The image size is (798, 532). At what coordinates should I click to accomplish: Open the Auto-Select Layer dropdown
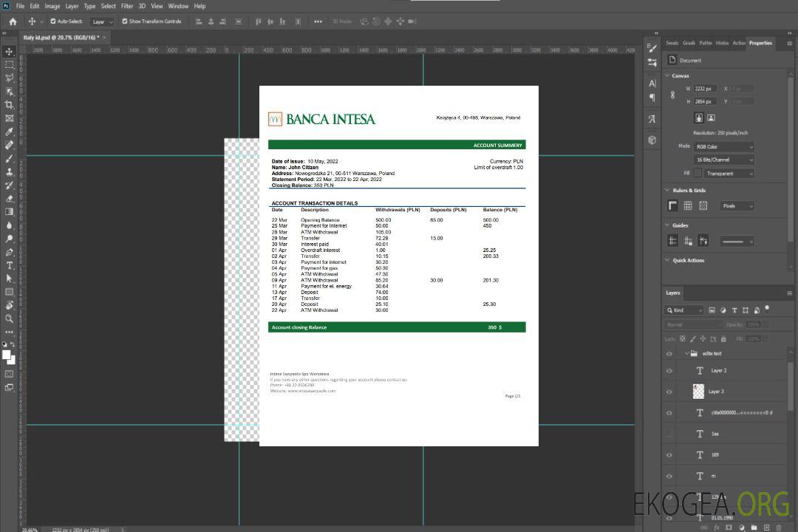click(102, 21)
